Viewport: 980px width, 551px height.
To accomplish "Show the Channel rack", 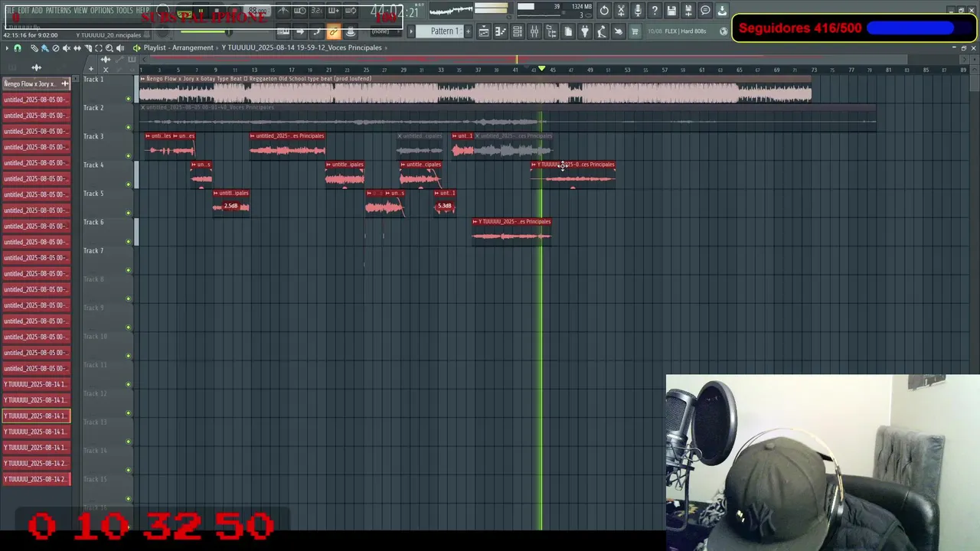I will pos(518,31).
